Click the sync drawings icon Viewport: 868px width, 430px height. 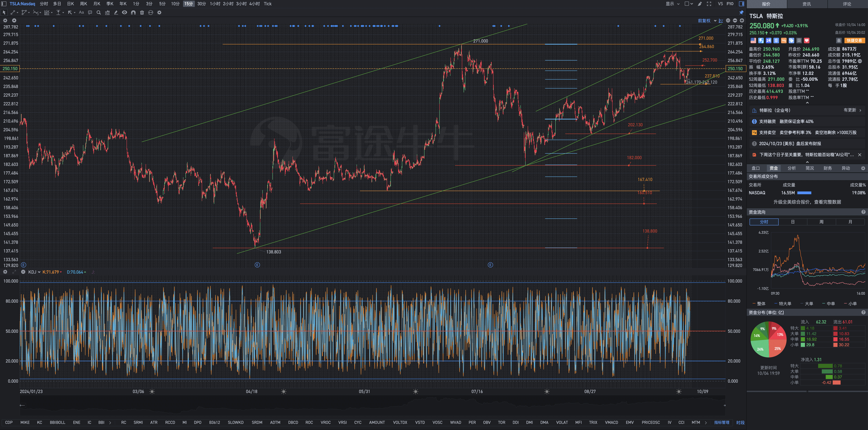[x=151, y=12]
